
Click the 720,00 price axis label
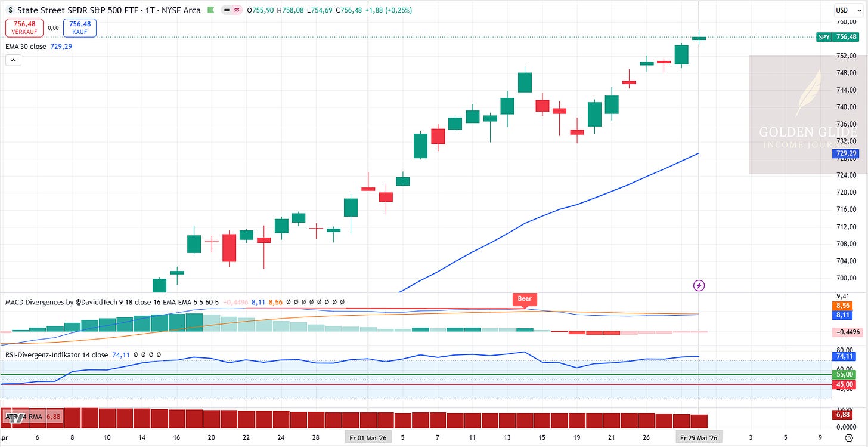tap(846, 192)
